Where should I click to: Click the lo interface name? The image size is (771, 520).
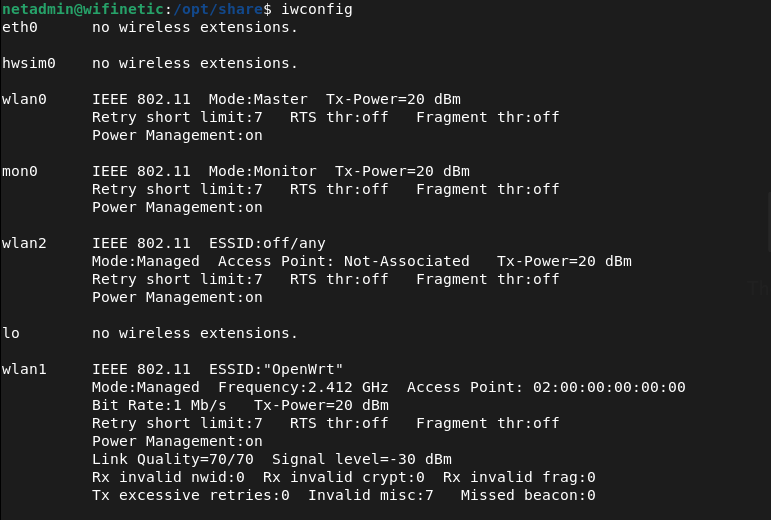click(11, 333)
